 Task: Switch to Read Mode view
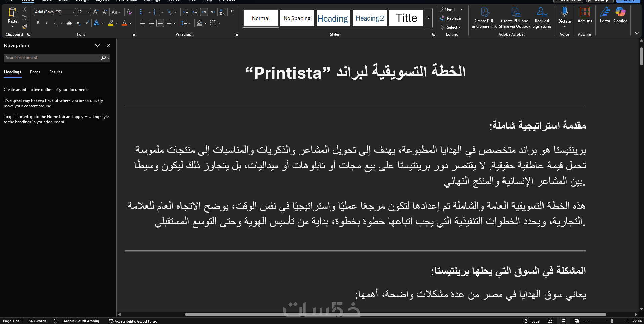point(550,321)
